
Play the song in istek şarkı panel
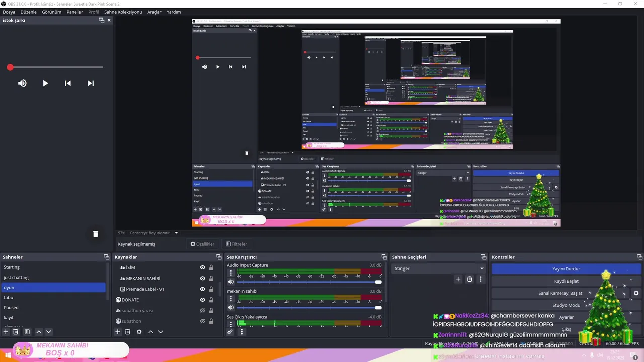(x=45, y=83)
